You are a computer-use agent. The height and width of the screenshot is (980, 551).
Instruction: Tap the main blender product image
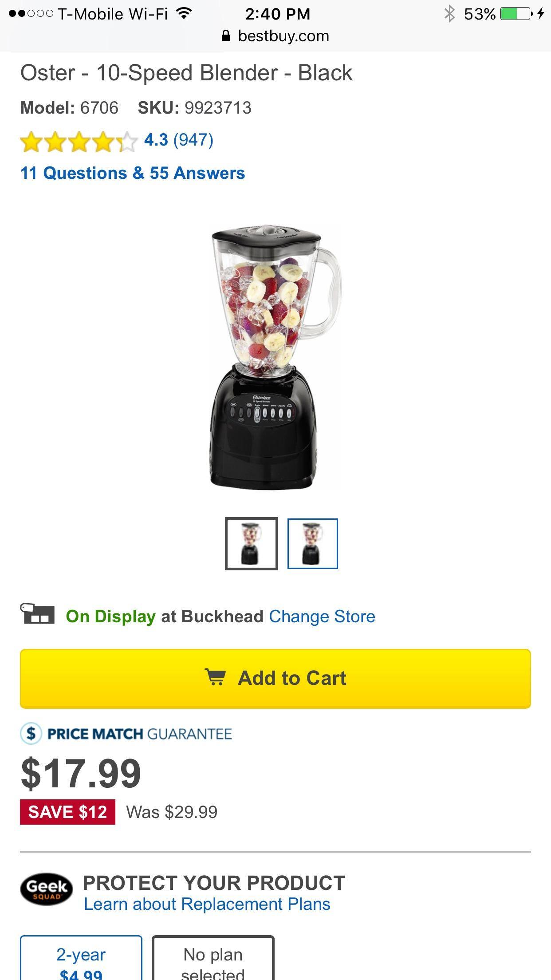coord(275,357)
